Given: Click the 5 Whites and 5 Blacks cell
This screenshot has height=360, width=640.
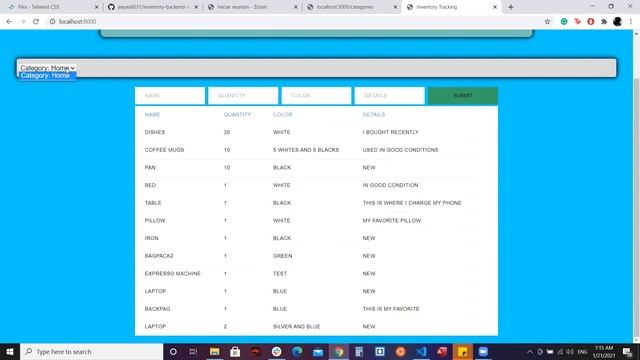Looking at the screenshot, I should point(306,150).
